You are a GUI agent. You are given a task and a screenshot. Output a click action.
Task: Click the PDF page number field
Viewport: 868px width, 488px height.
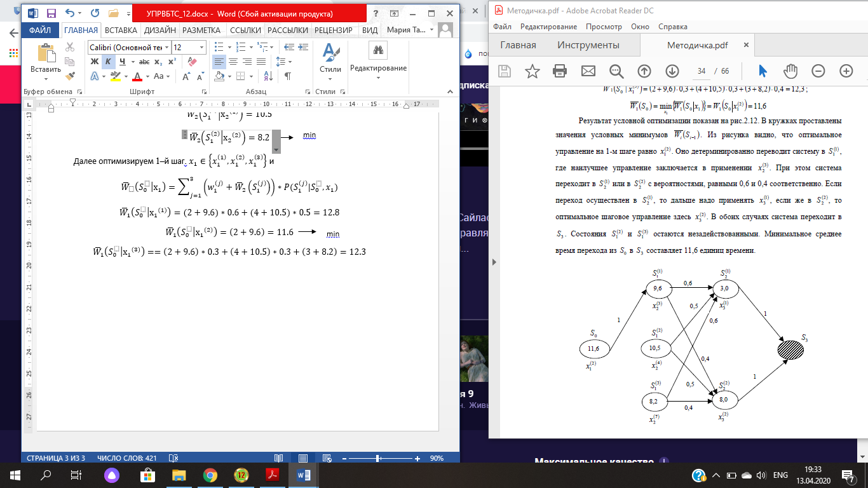(702, 71)
